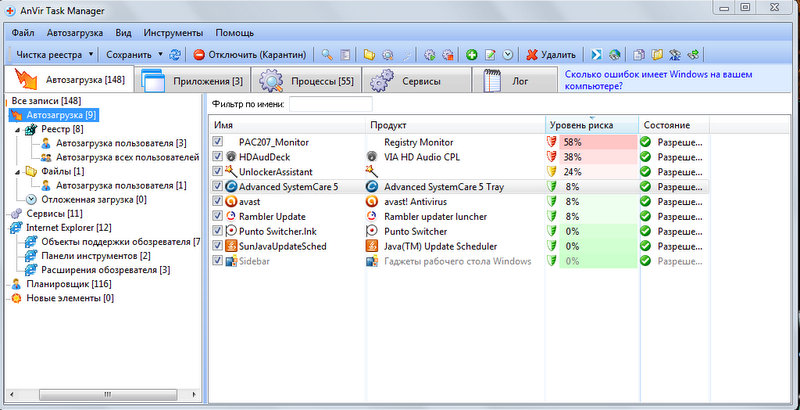Screen dimensions: 800x410
Task: Click the Отключить (Карантин) button
Action: click(251, 55)
